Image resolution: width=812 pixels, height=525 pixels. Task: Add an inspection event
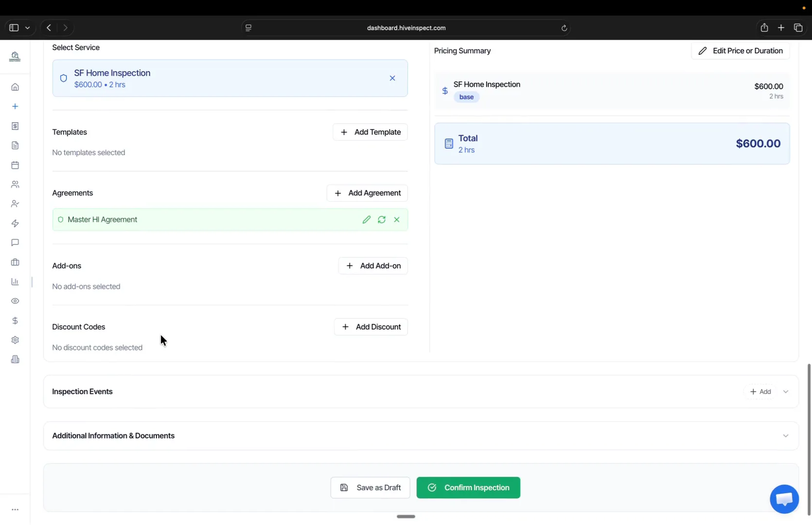760,392
